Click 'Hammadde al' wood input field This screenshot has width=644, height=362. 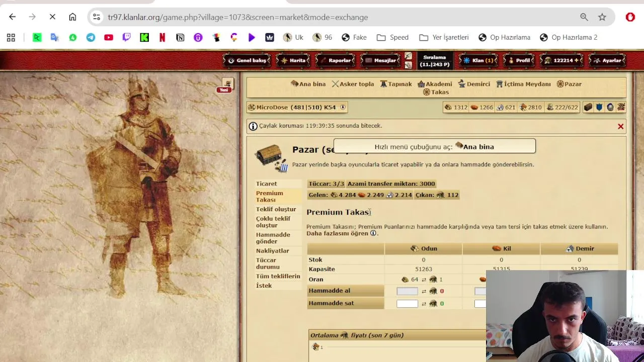[x=407, y=291]
